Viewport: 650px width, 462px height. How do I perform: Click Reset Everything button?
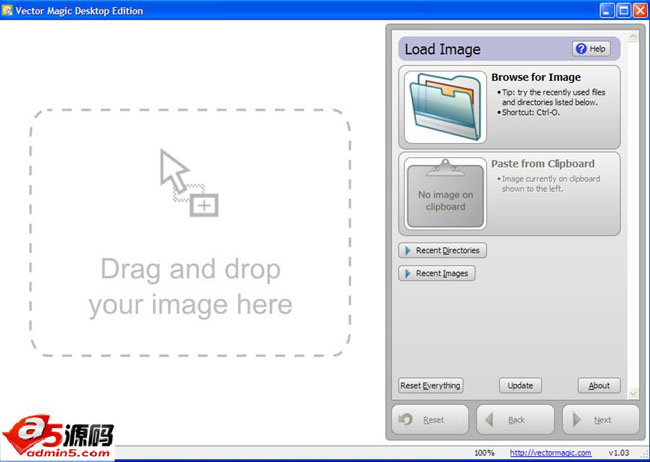tap(430, 385)
